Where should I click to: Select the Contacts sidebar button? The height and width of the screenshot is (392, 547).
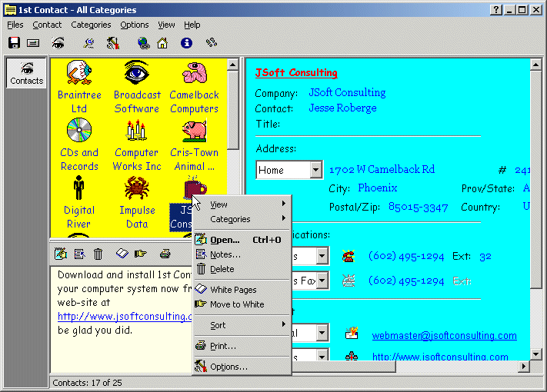click(26, 73)
